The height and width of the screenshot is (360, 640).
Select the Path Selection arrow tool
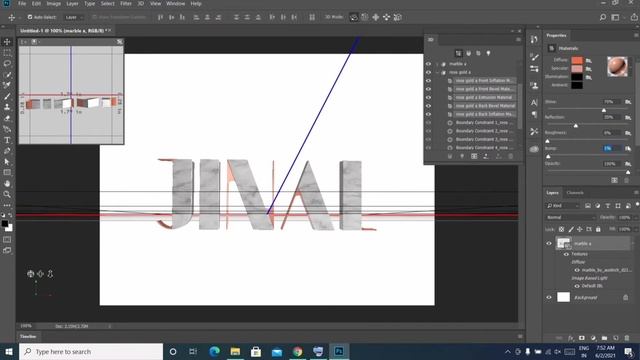(x=7, y=162)
